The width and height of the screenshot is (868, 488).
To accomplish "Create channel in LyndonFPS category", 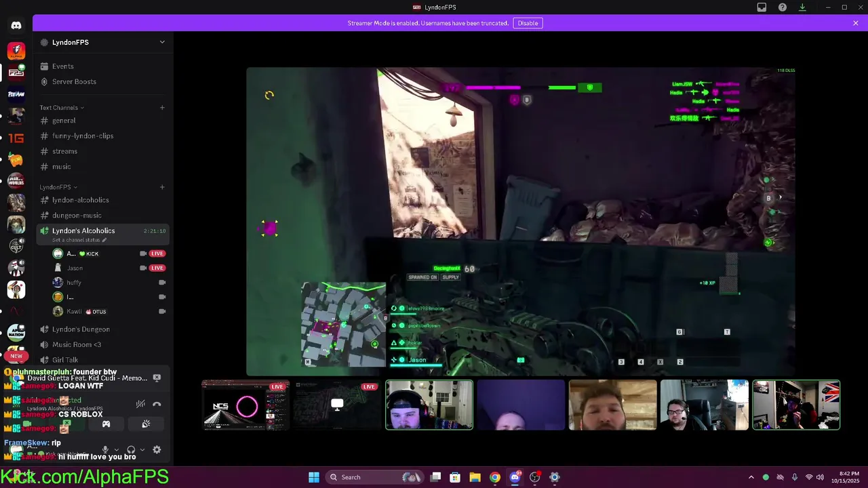I will (162, 187).
